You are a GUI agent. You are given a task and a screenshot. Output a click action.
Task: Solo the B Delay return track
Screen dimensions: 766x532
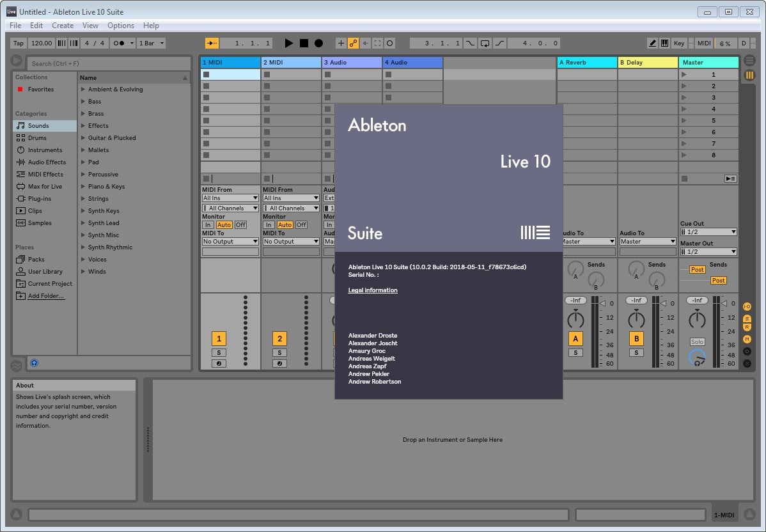pyautogui.click(x=636, y=353)
